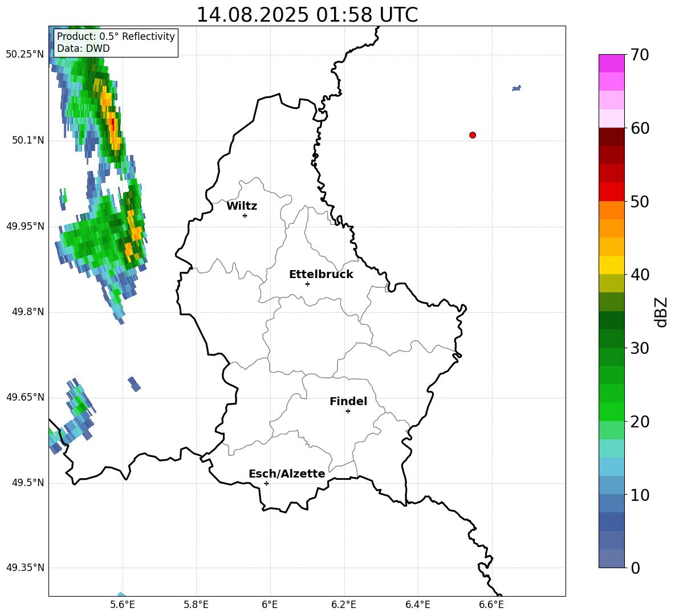Click the 70 dBZ colorbar label
Viewport: 675px width, 616px height.
click(x=640, y=55)
